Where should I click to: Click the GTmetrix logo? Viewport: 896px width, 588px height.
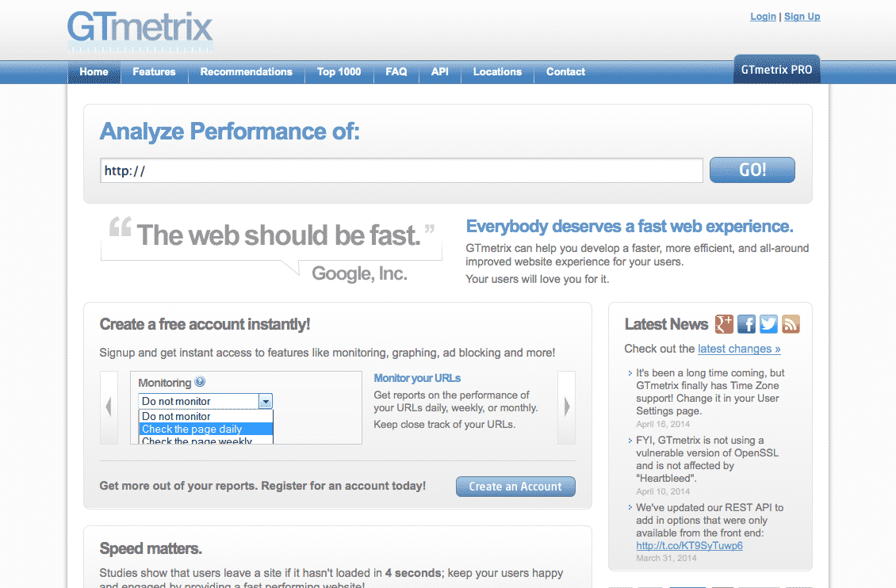pyautogui.click(x=140, y=30)
